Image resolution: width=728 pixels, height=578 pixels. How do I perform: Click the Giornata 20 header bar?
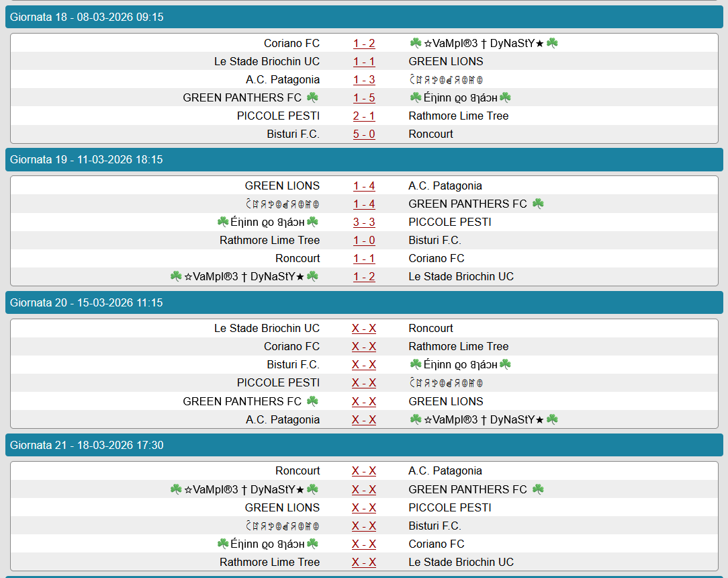point(364,302)
